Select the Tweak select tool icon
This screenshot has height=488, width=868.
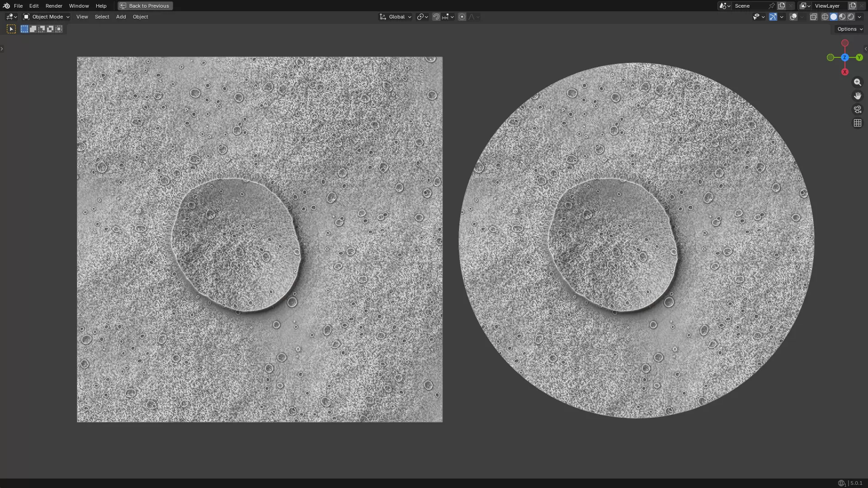[11, 29]
